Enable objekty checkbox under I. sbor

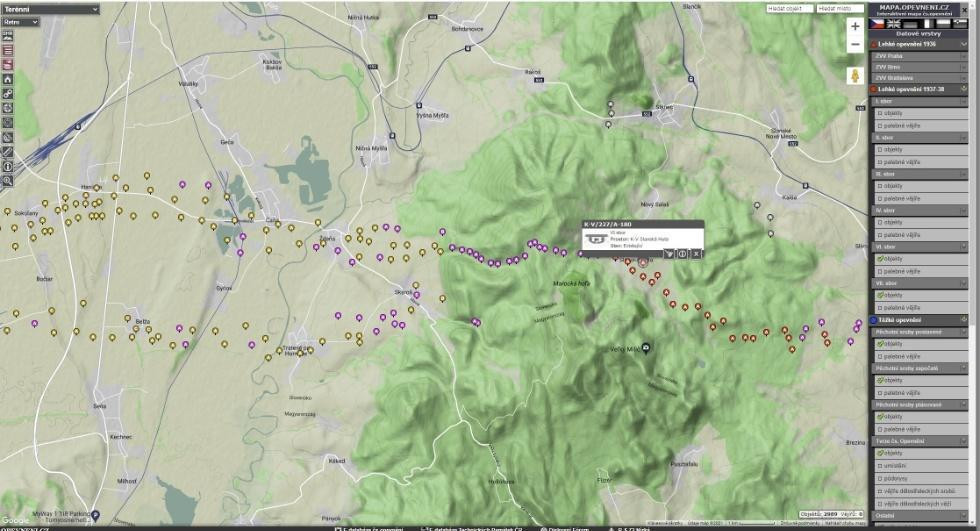tap(880, 113)
